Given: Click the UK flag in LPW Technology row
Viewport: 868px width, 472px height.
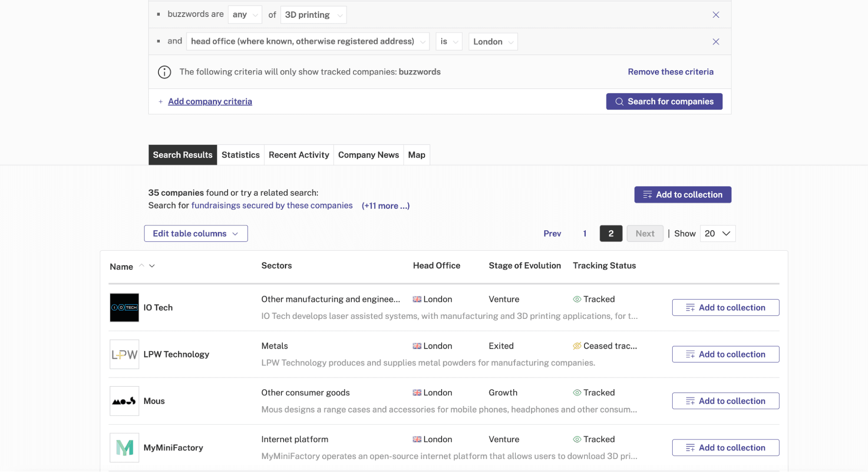Looking at the screenshot, I should [x=417, y=346].
